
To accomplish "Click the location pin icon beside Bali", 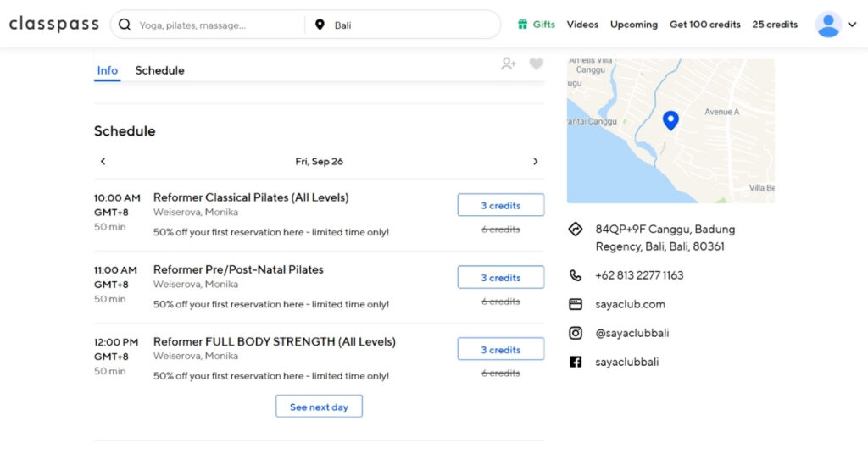I will click(320, 25).
